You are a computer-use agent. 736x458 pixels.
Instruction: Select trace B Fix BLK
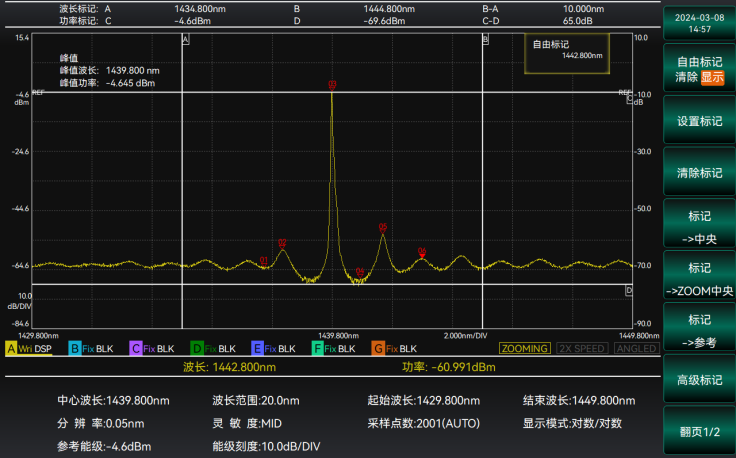click(91, 349)
